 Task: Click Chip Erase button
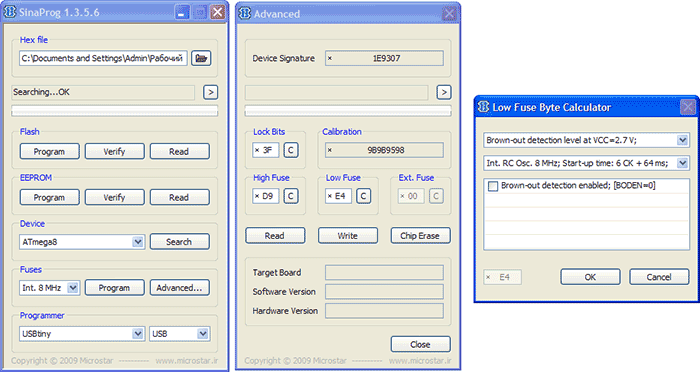pyautogui.click(x=420, y=236)
